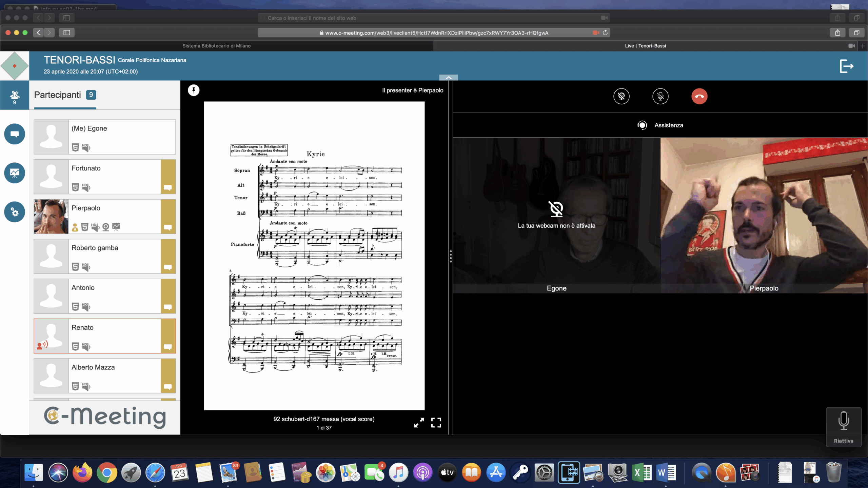Viewport: 868px width, 488px height.
Task: Open System Preferences from the Dock
Action: point(544,472)
